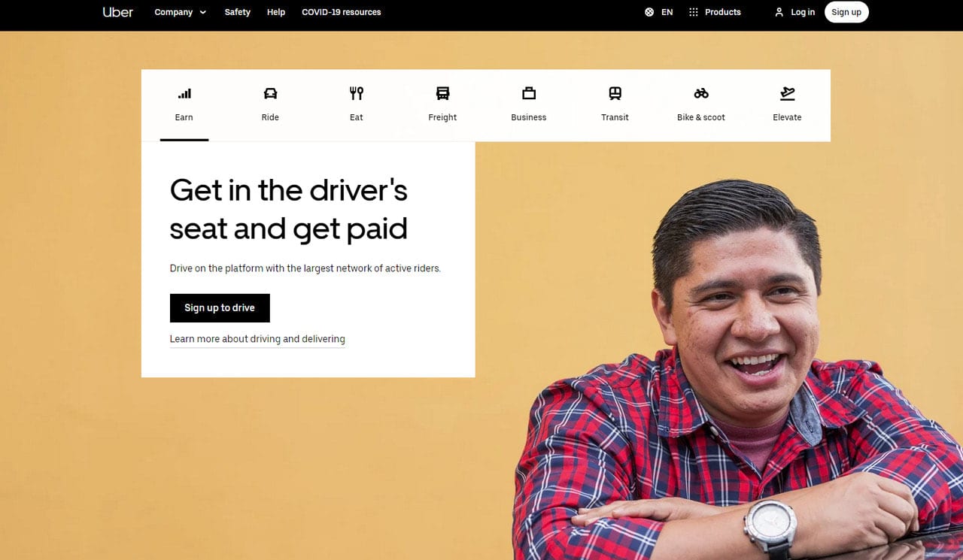
Task: Click the Products grid icon
Action: coord(694,12)
